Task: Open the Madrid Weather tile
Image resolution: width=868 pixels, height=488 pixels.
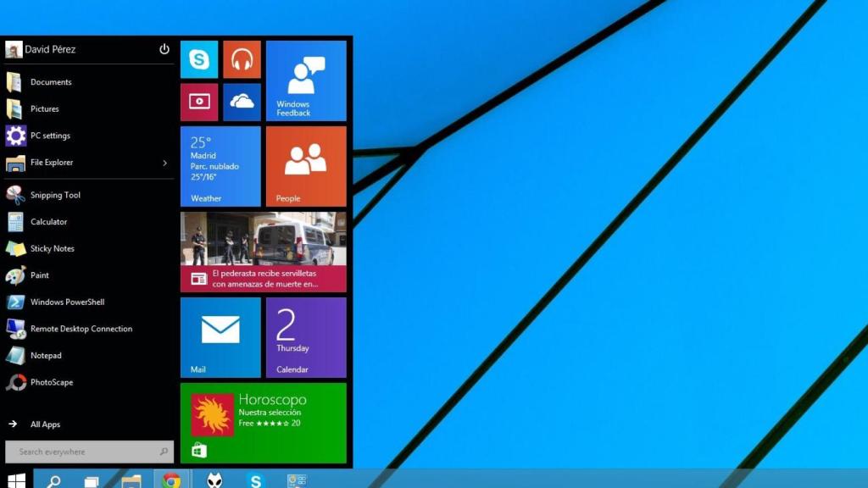Action: (x=220, y=167)
